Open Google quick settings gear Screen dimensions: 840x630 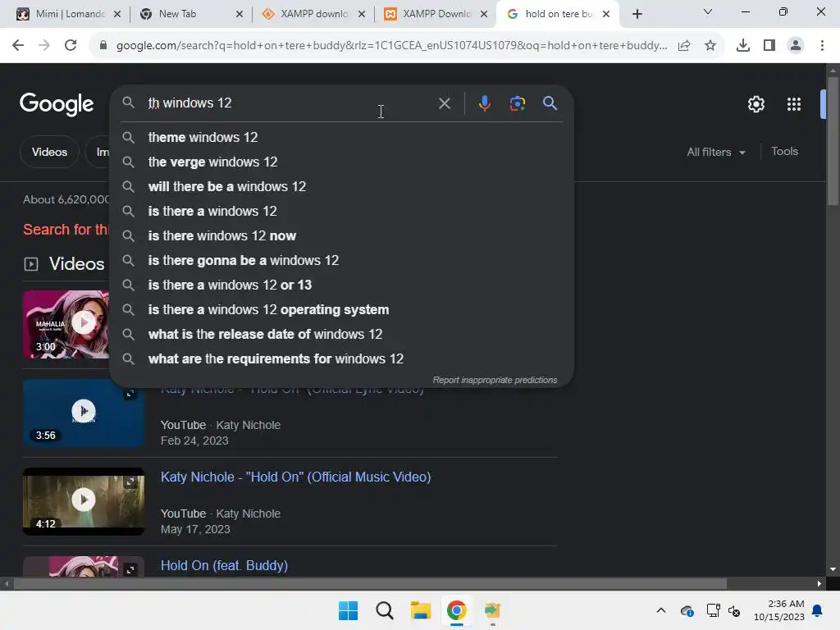click(x=756, y=104)
